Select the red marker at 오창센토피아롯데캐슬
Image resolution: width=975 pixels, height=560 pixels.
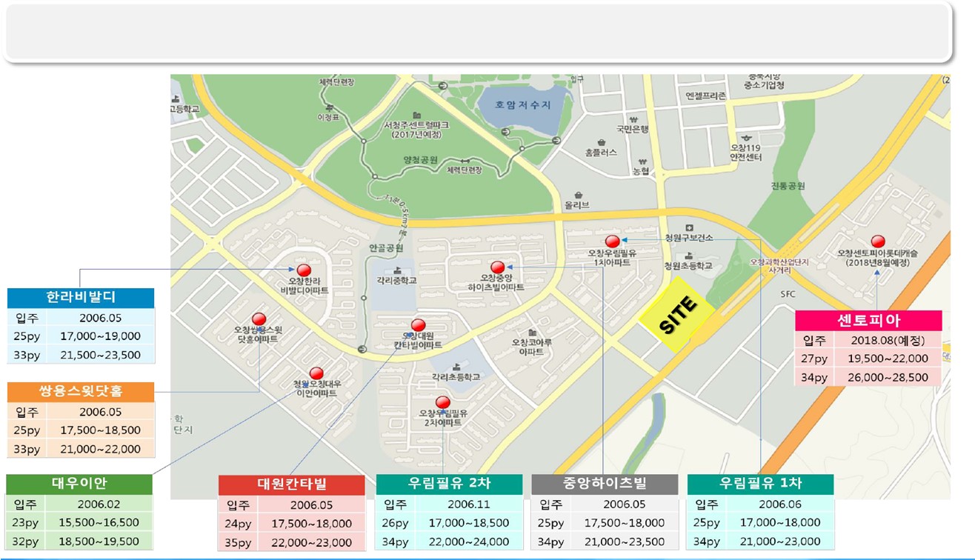878,241
